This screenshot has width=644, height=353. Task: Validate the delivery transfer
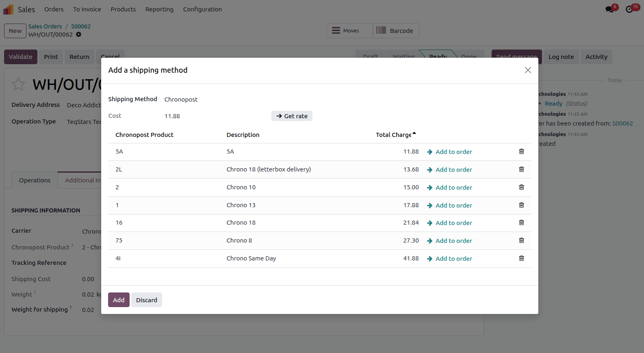(x=21, y=57)
